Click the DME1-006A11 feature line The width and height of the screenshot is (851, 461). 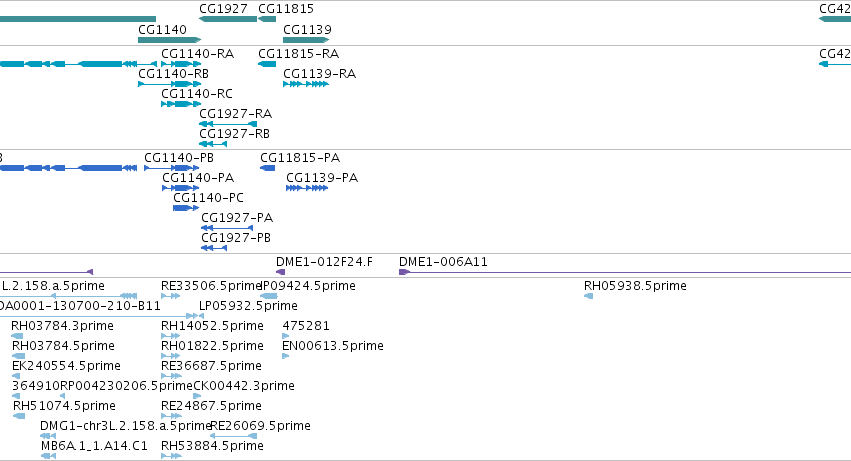[x=625, y=272]
